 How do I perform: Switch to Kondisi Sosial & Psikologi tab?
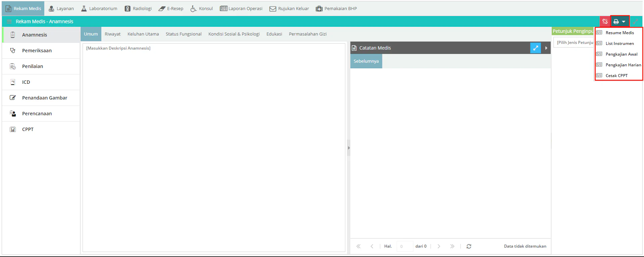234,34
